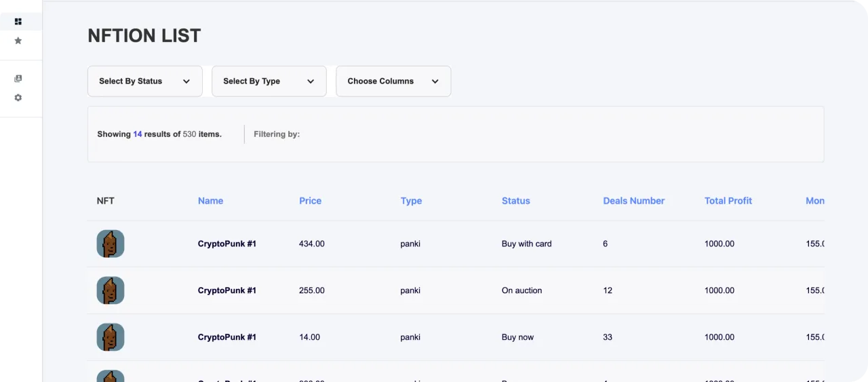Click panki type in 434.00 row
This screenshot has width=868, height=382.
(410, 244)
